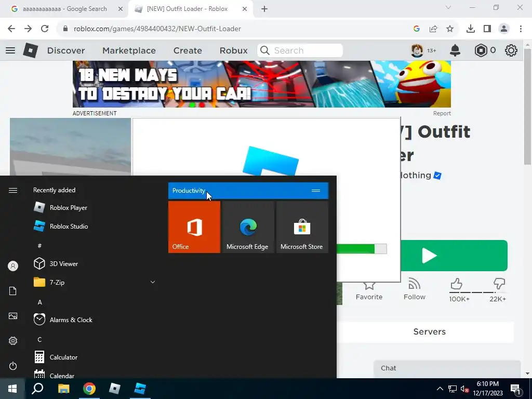Like the game with thumbs up
Viewport: 532px width, 399px height.
[456, 284]
